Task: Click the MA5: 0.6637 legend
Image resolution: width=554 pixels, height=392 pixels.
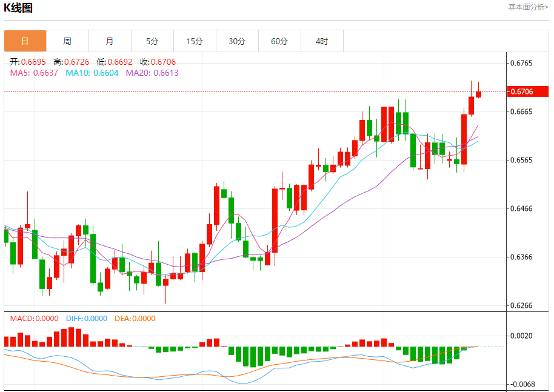Action: coord(34,73)
